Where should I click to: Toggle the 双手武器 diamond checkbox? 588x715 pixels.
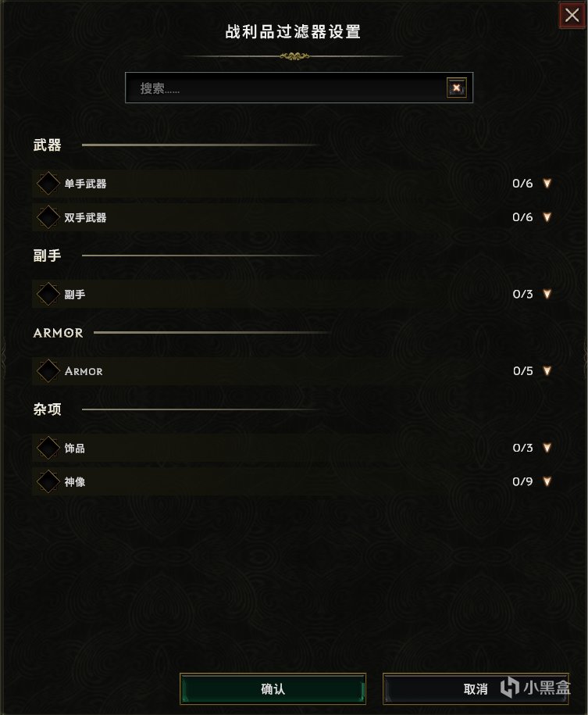48,217
